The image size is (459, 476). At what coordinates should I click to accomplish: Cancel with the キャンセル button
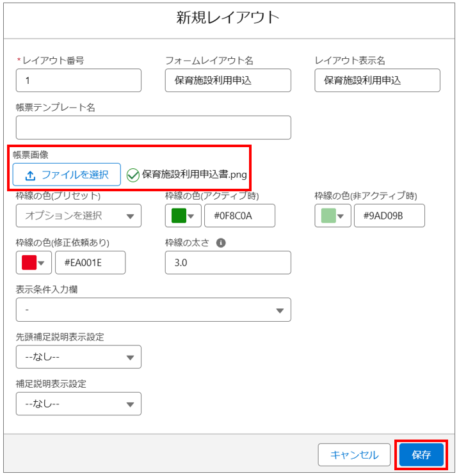tap(354, 455)
